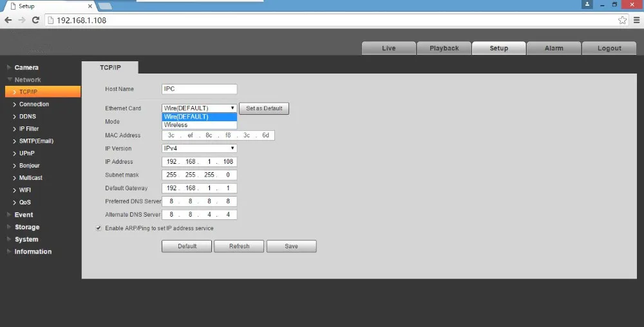644x327 pixels.
Task: Select the TCP/IP panel tab
Action: coord(110,68)
